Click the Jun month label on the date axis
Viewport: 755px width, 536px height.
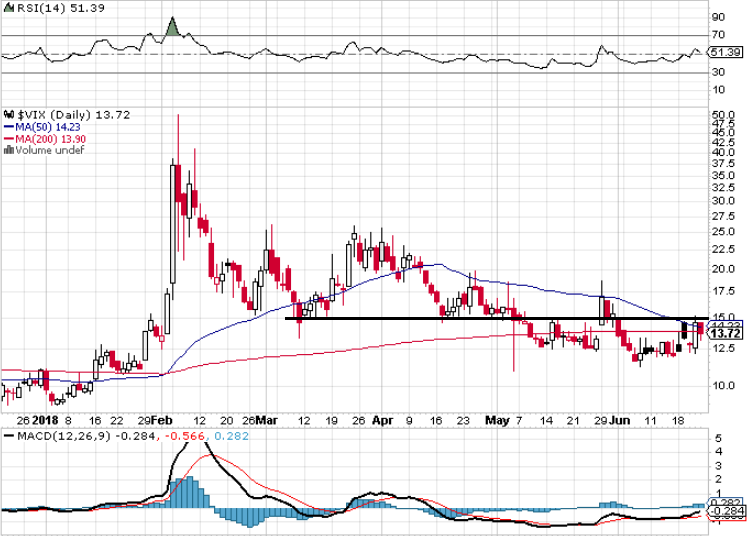pyautogui.click(x=620, y=420)
